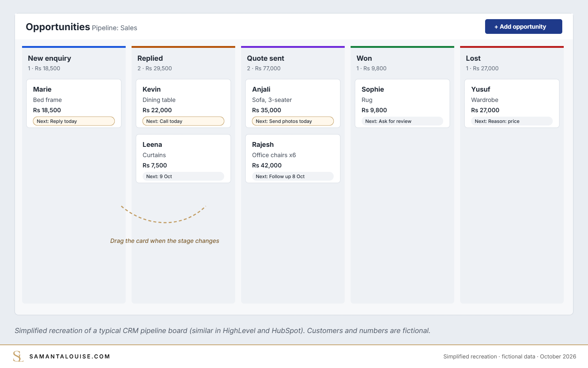The image size is (588, 368).
Task: Click the 'Next: Reply today' pill
Action: click(74, 121)
